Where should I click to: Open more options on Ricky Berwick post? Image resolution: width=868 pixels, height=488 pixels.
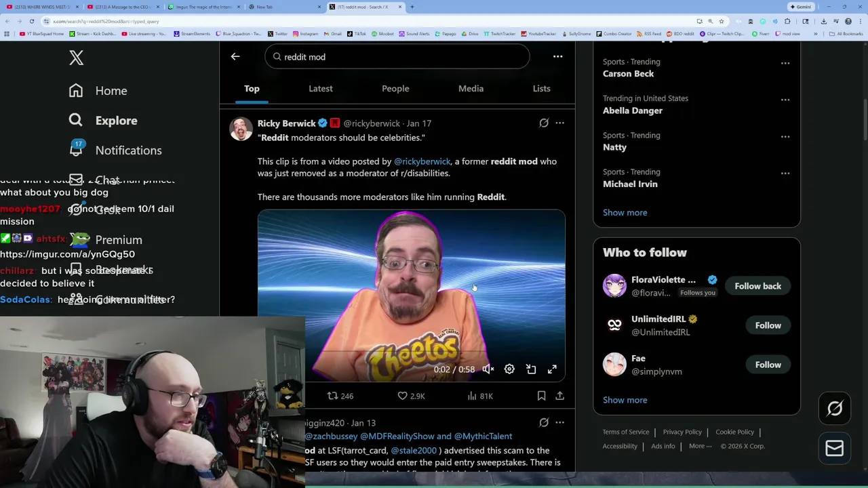(x=559, y=123)
